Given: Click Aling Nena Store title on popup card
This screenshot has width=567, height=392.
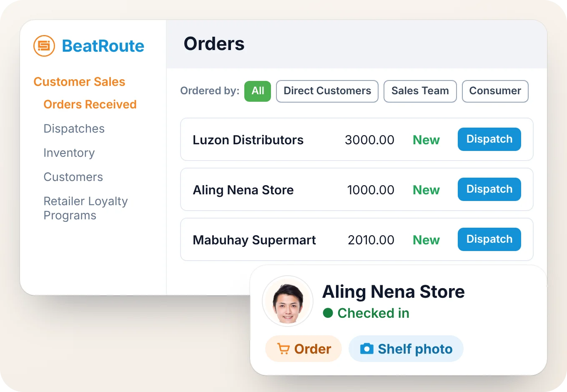Looking at the screenshot, I should coord(394,291).
